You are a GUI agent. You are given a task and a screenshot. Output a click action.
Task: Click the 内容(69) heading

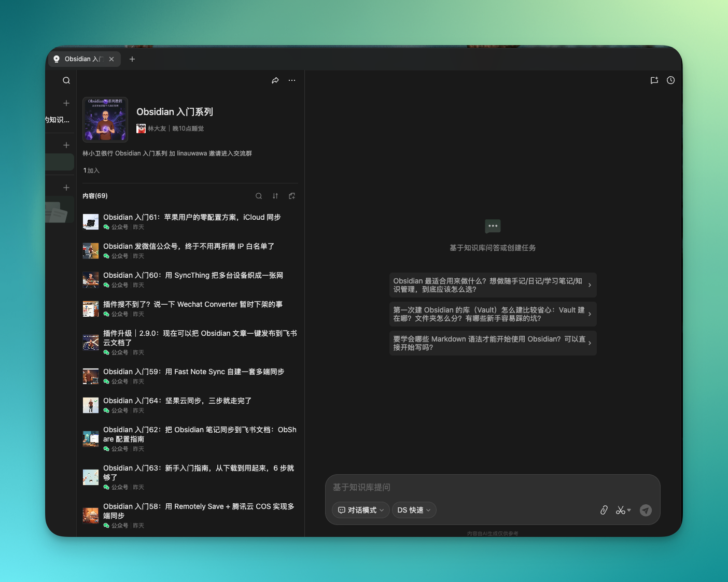tap(95, 196)
